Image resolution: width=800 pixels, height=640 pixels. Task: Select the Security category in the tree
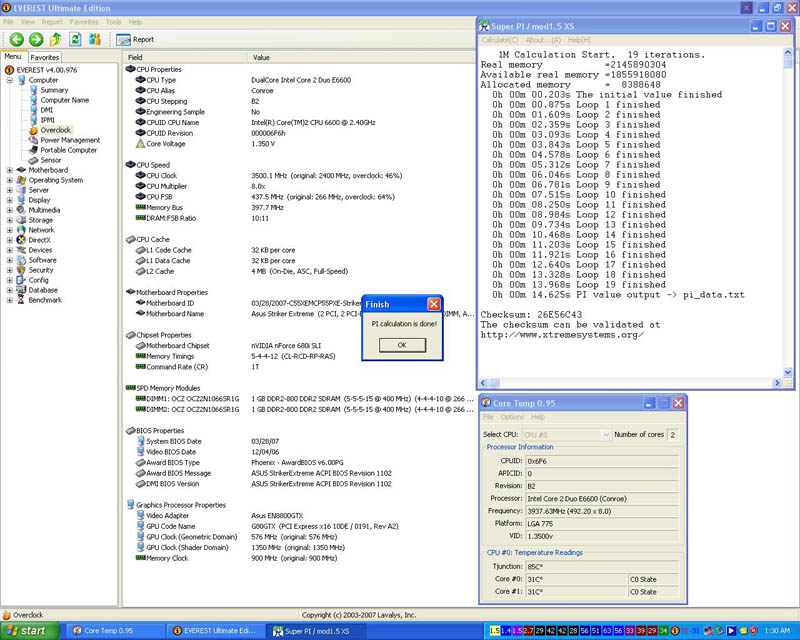(41, 270)
